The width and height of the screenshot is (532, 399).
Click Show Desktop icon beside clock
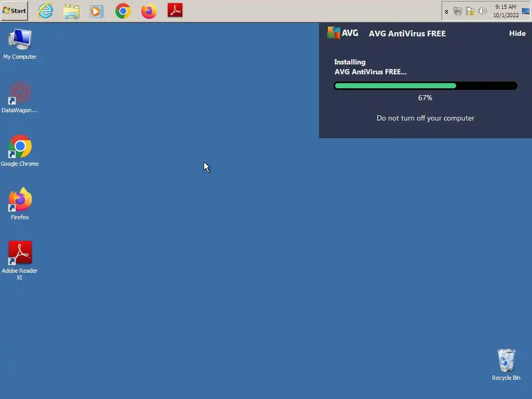click(526, 11)
